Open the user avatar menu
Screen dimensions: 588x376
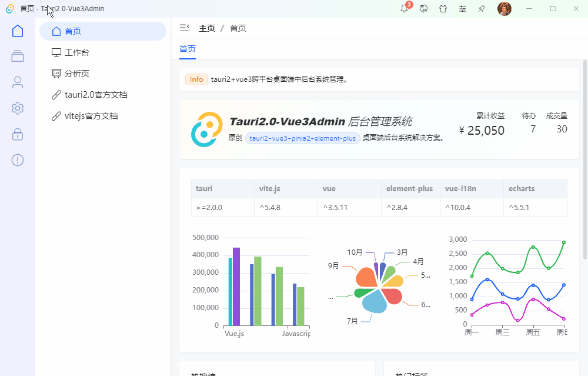pyautogui.click(x=505, y=9)
